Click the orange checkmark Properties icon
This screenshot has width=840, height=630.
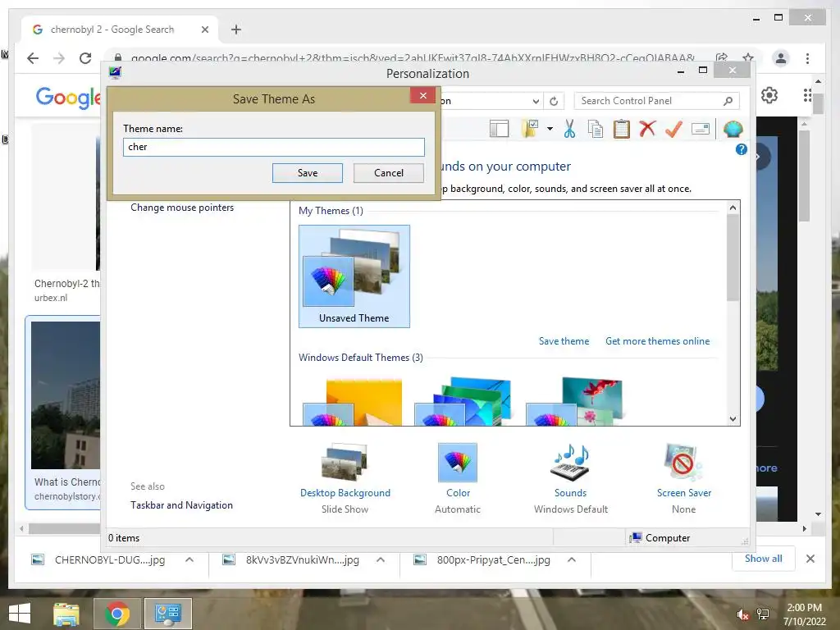point(674,129)
